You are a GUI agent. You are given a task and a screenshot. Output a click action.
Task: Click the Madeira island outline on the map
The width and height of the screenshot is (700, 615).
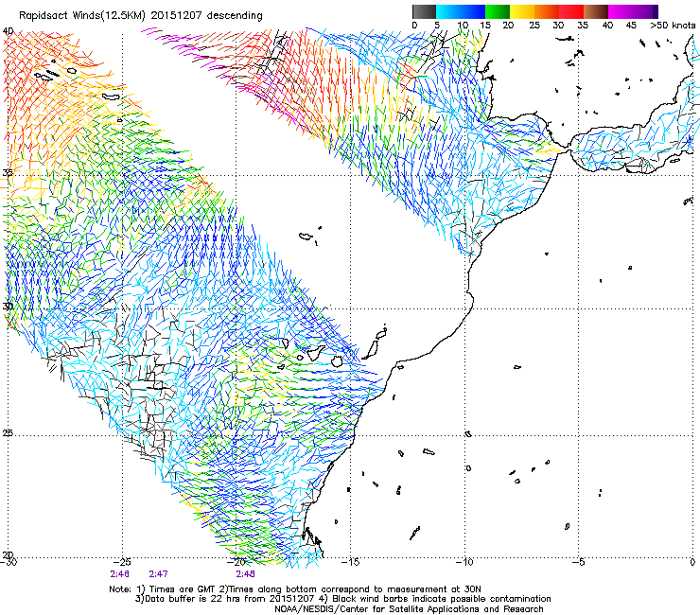(x=306, y=237)
